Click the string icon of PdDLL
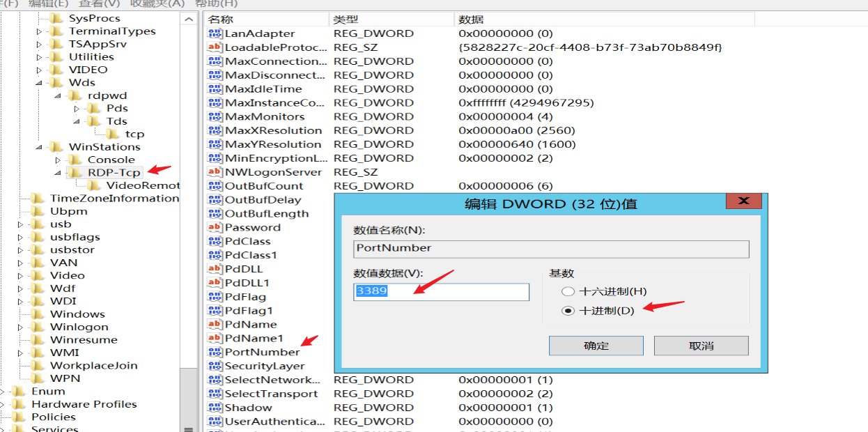Viewport: 868px width, 432px height. (215, 269)
